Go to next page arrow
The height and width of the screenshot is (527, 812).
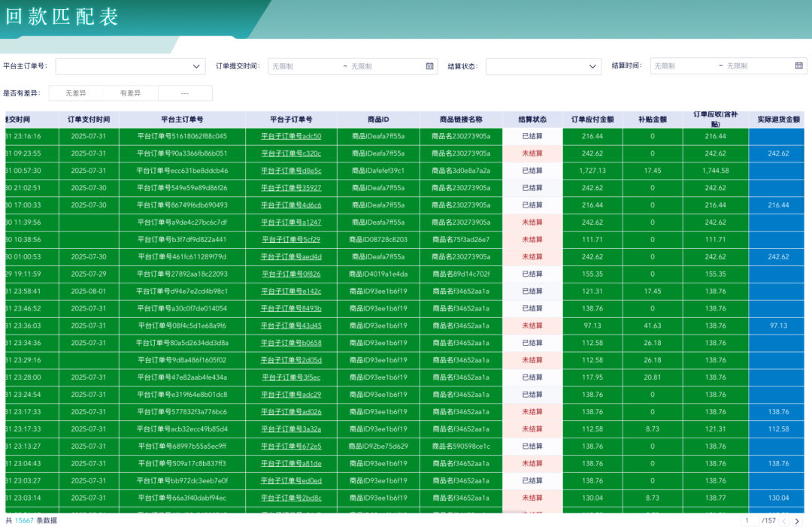798,521
